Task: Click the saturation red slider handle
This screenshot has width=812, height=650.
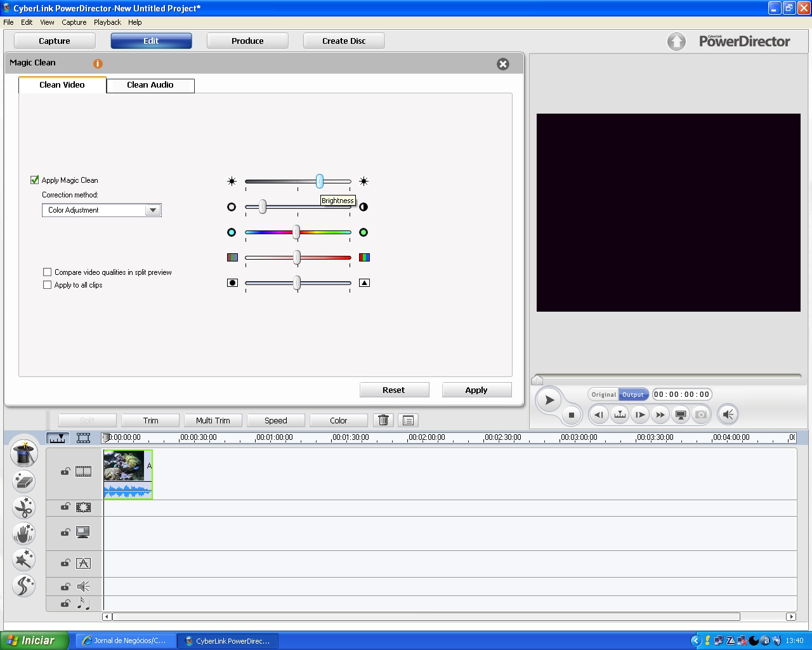Action: 297,258
